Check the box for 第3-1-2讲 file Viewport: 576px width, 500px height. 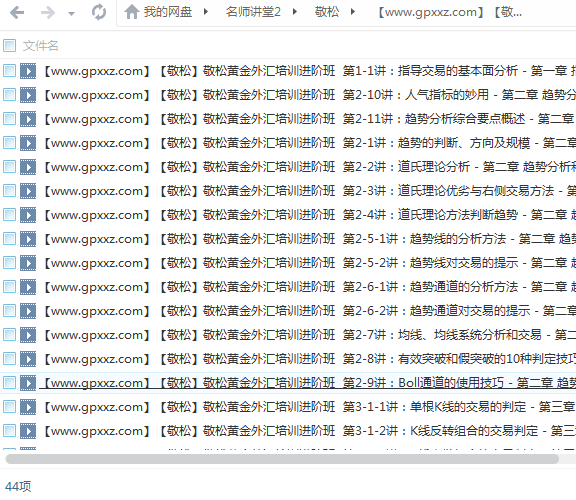pos(10,431)
